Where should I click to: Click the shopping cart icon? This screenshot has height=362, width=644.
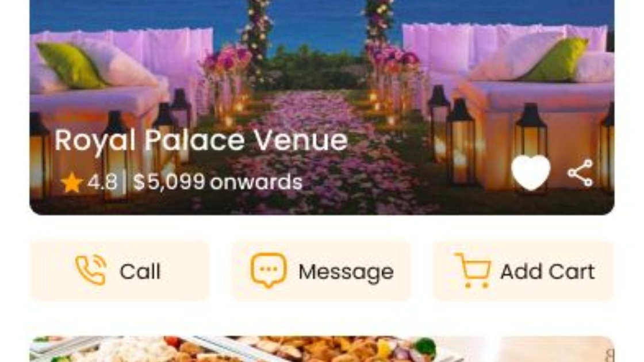pyautogui.click(x=473, y=271)
